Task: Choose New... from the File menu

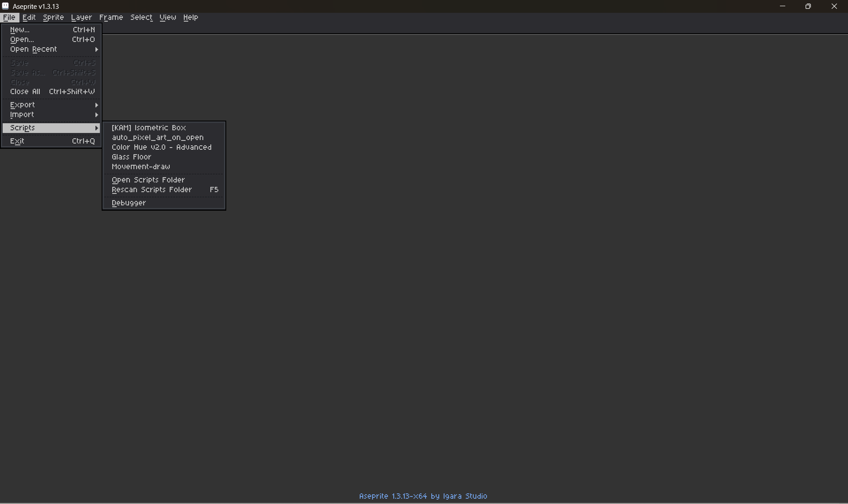Action: click(51, 30)
